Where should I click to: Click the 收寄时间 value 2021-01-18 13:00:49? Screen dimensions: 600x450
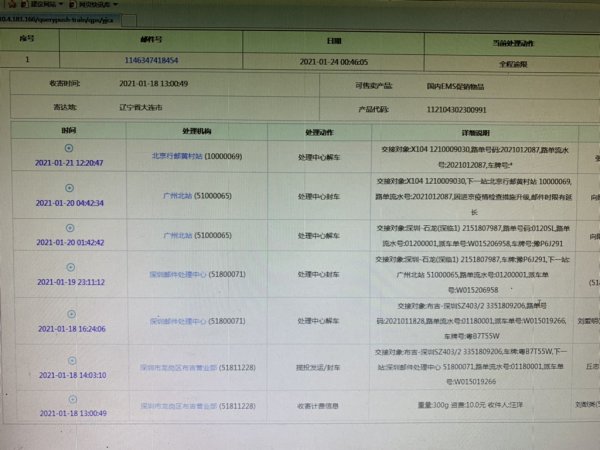(153, 83)
